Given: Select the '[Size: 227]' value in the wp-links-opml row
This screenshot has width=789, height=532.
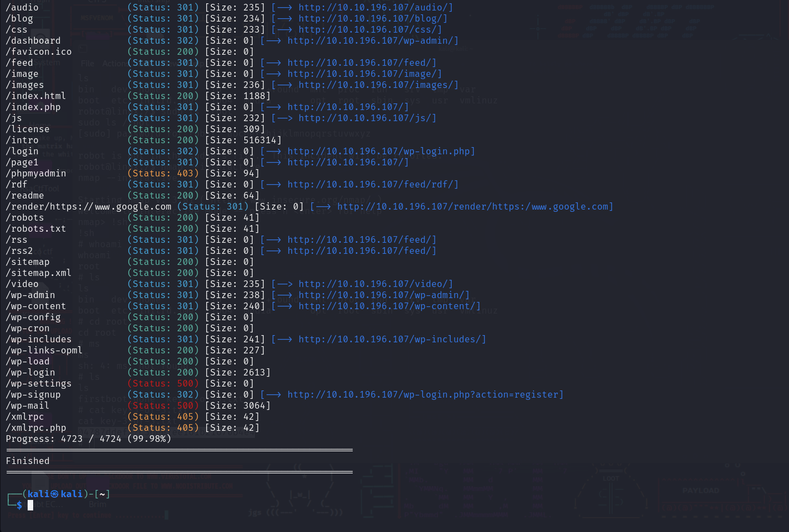Looking at the screenshot, I should click(235, 350).
